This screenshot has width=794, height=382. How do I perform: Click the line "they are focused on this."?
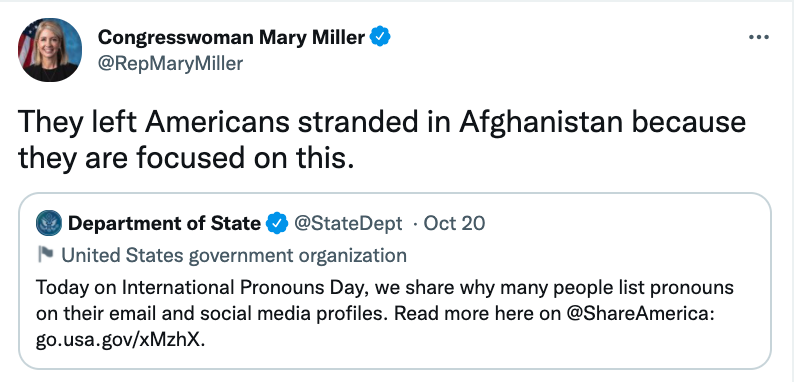(185, 159)
